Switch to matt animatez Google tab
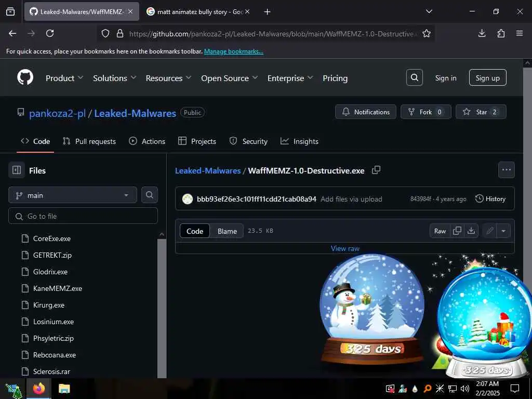 click(x=198, y=11)
